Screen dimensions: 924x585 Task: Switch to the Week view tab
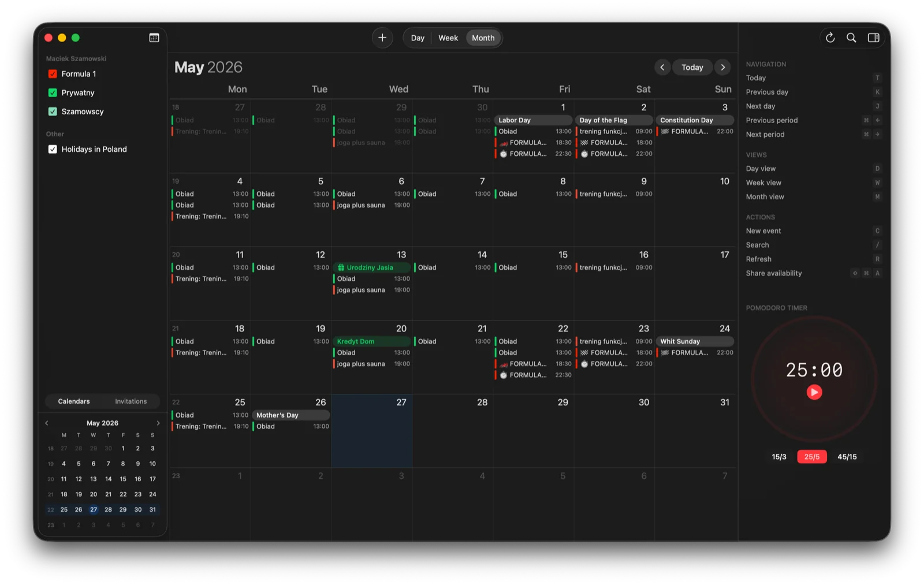(x=448, y=38)
